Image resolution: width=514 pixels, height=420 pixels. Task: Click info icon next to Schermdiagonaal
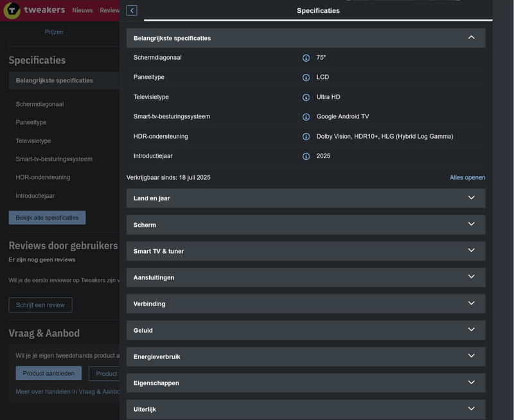[306, 58]
